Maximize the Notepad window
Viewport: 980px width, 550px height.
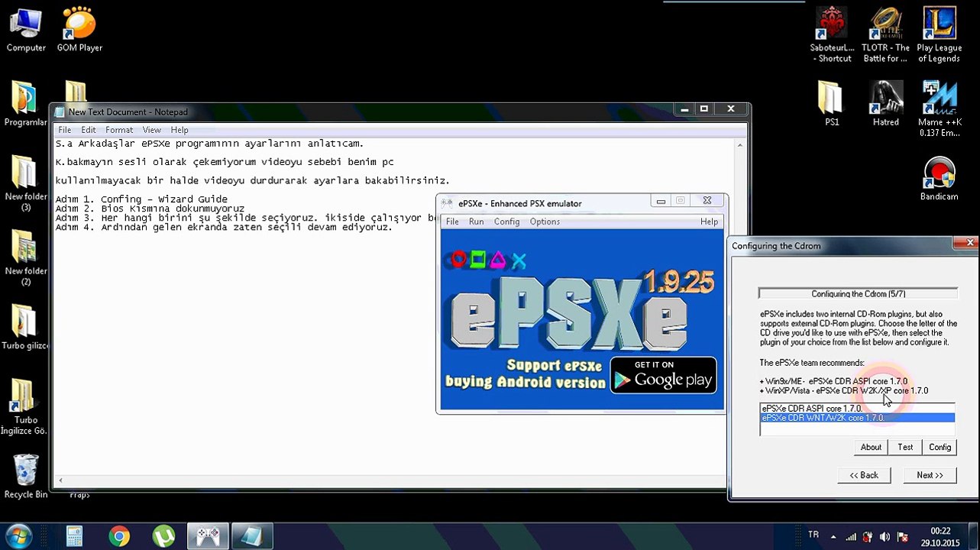pyautogui.click(x=704, y=109)
